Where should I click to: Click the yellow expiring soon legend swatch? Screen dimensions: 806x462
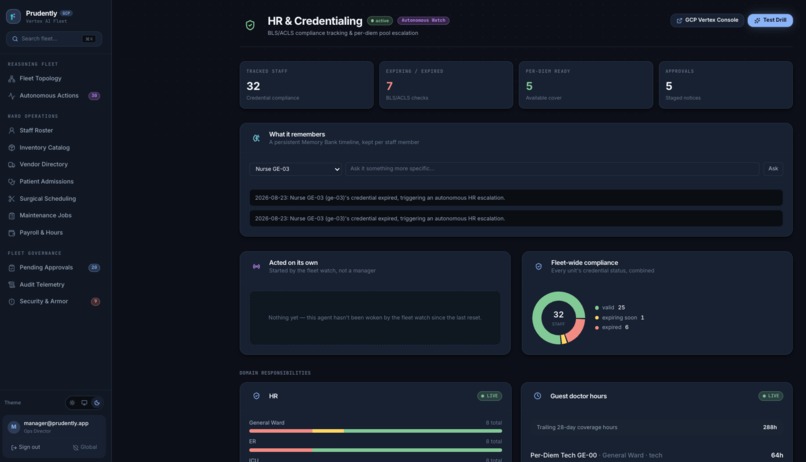click(x=597, y=318)
